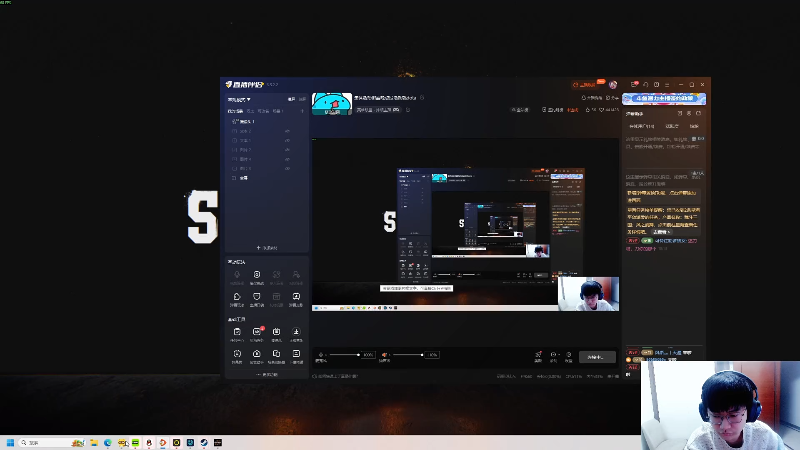
Task: Open the message icon with red badge in title bar
Action: pos(634,85)
